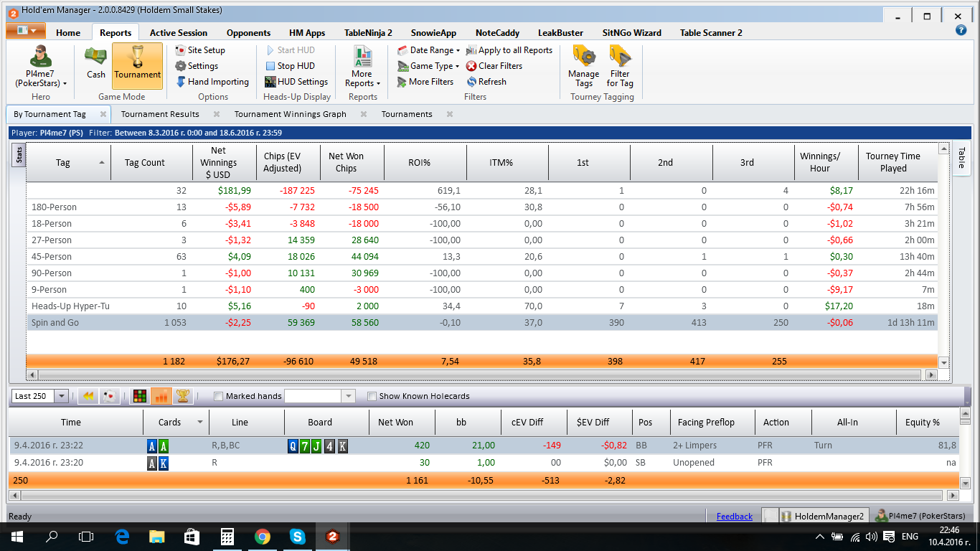Click the playing cards icon in hands toolbar

pyautogui.click(x=109, y=396)
